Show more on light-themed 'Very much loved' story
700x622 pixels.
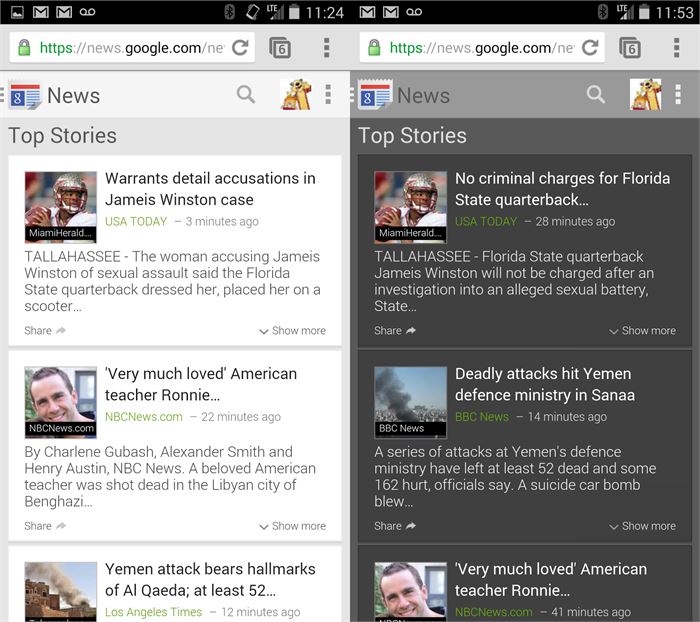292,526
